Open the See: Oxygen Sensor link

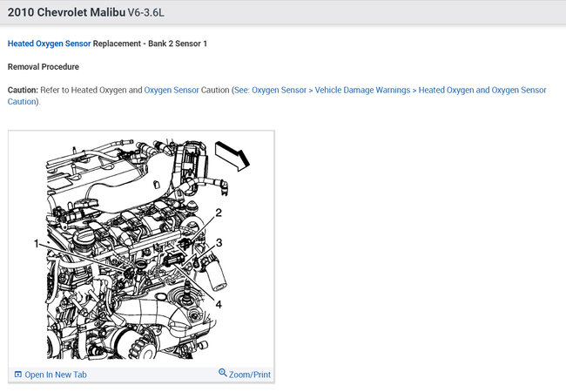270,90
